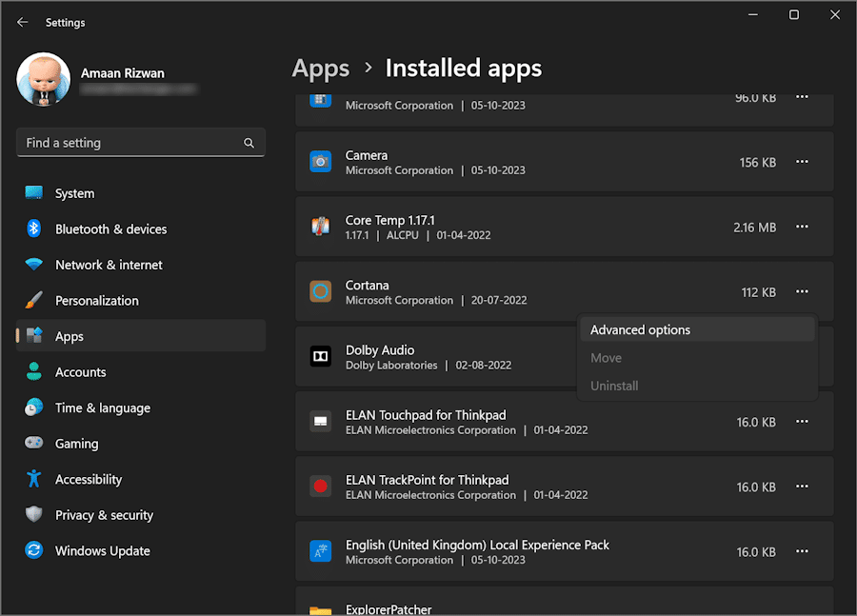Open more options for English Experience Pack
Image resolution: width=857 pixels, height=616 pixels.
[x=802, y=551]
